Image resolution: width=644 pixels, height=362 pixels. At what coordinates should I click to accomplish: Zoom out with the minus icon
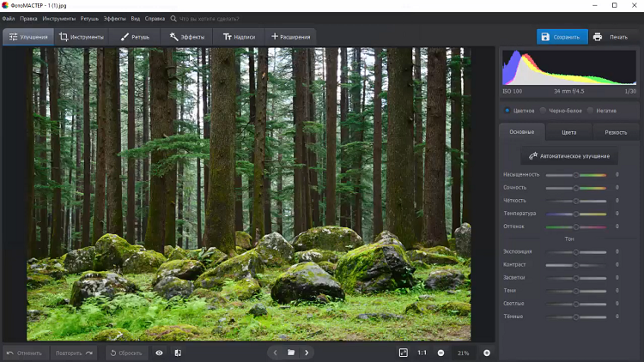(440, 353)
